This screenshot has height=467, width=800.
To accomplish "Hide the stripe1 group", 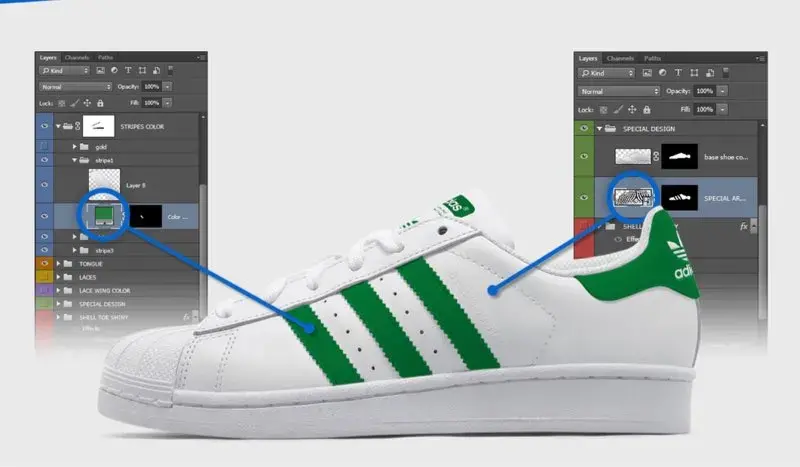I will click(44, 160).
